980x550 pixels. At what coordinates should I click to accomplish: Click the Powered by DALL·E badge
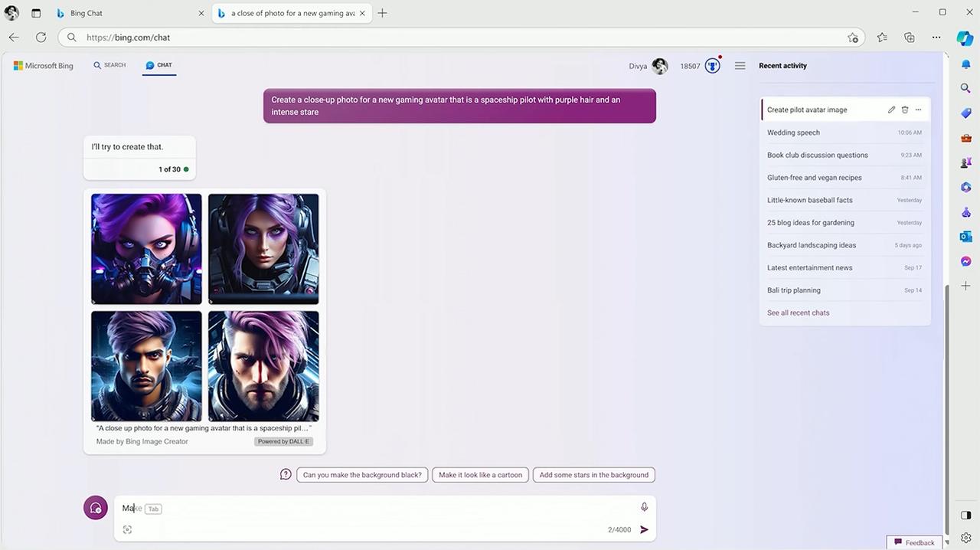point(284,441)
